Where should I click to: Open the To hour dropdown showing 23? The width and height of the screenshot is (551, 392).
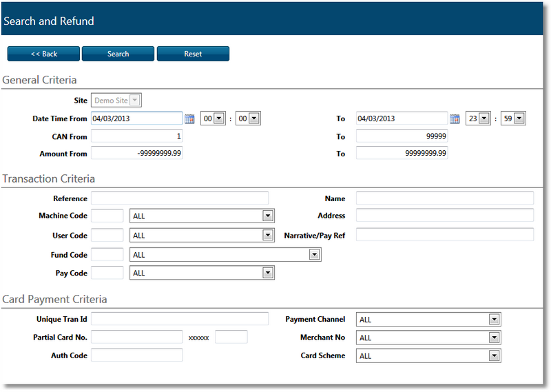click(x=478, y=118)
